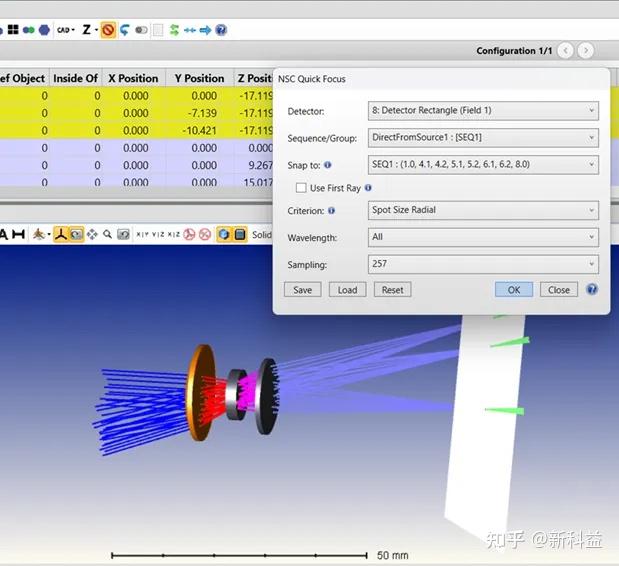Click the Load button in Quick Focus
619x566 pixels.
[x=347, y=290]
